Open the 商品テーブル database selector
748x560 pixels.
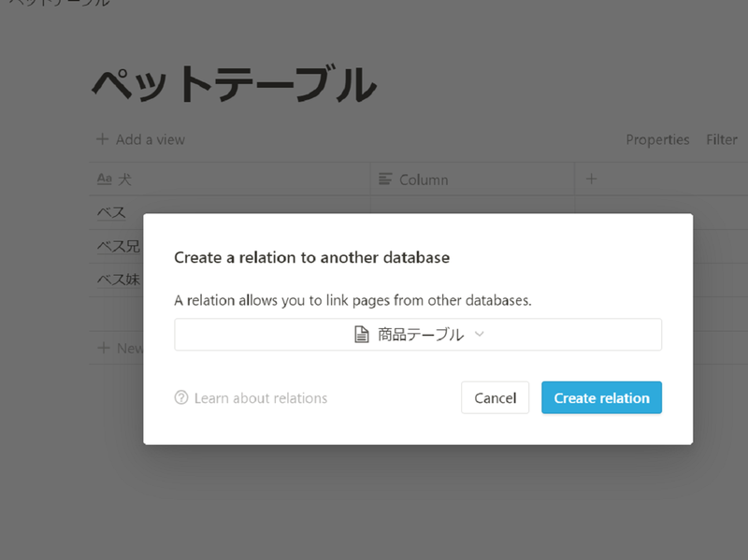(x=417, y=335)
